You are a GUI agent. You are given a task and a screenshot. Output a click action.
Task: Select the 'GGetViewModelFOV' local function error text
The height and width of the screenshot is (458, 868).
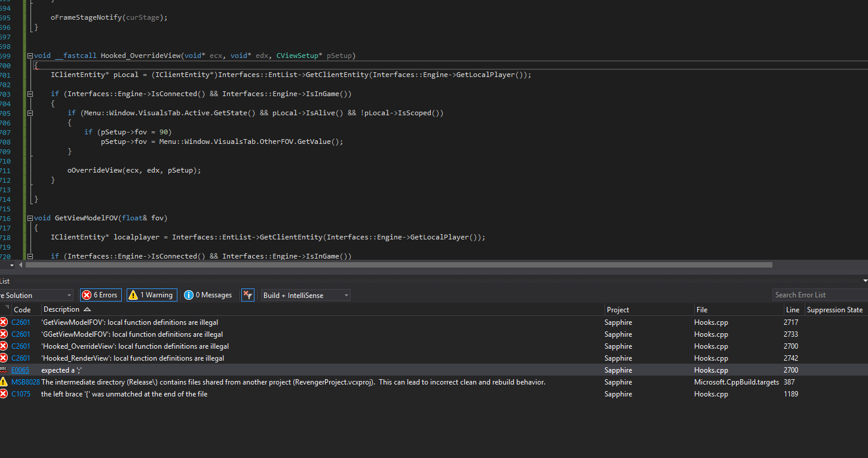[132, 334]
